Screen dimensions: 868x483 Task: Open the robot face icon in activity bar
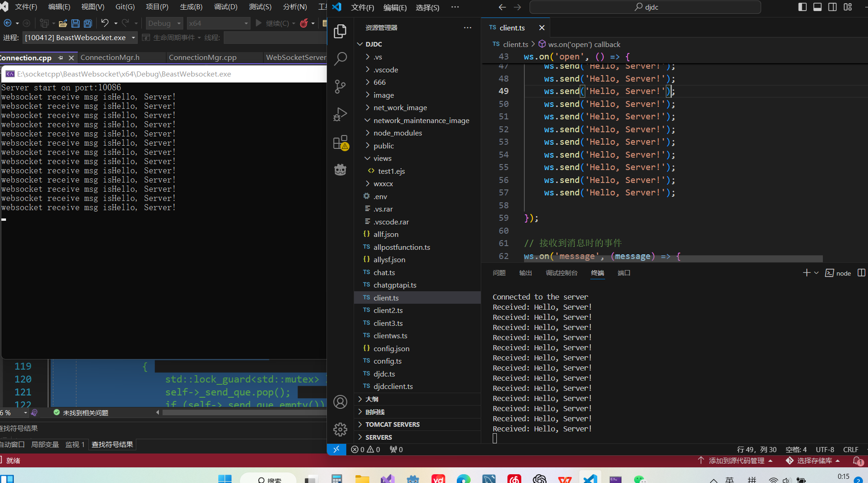pos(340,170)
